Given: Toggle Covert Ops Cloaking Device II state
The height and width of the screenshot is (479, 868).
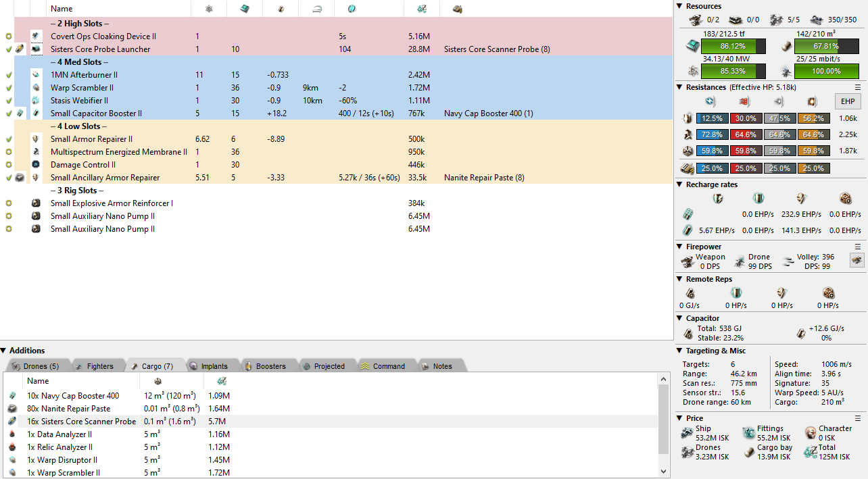Looking at the screenshot, I should tap(9, 36).
